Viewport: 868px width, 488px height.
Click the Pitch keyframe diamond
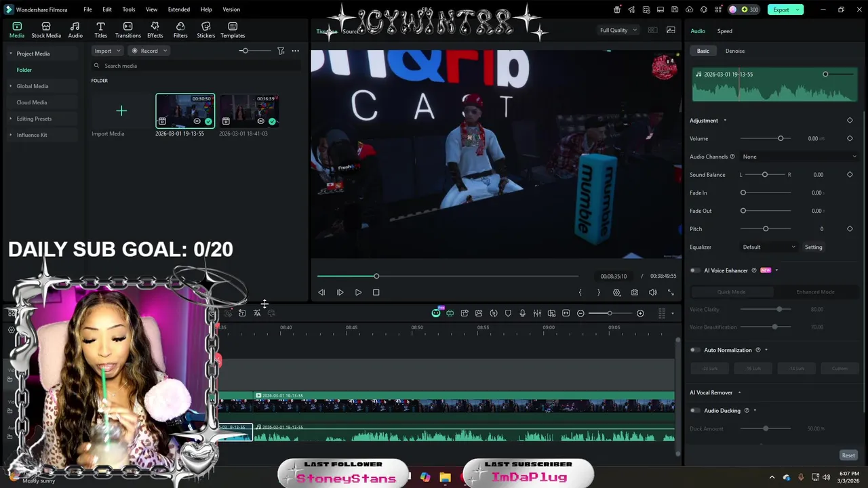[850, 228]
